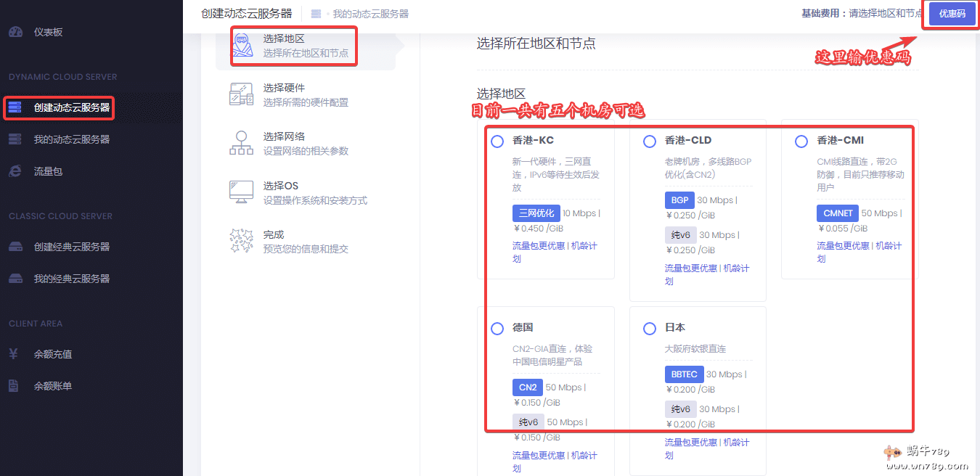Select the 香港-CMI region radio button
The width and height of the screenshot is (980, 476).
(801, 141)
